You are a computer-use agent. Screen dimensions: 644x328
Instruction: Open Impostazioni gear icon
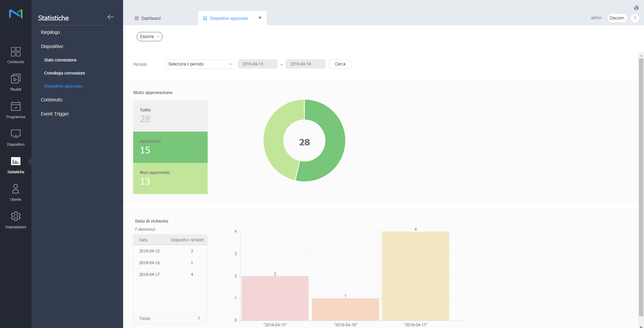[16, 217]
